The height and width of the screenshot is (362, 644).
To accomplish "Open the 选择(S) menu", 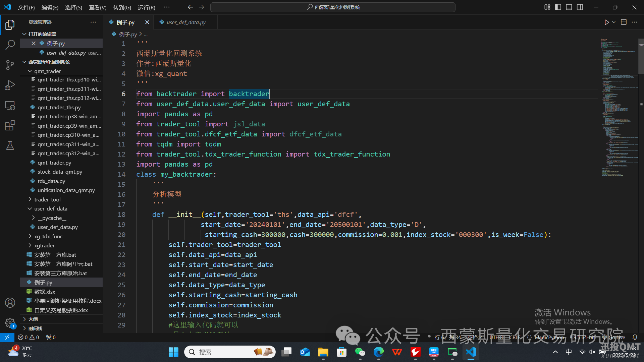I will tap(73, 7).
